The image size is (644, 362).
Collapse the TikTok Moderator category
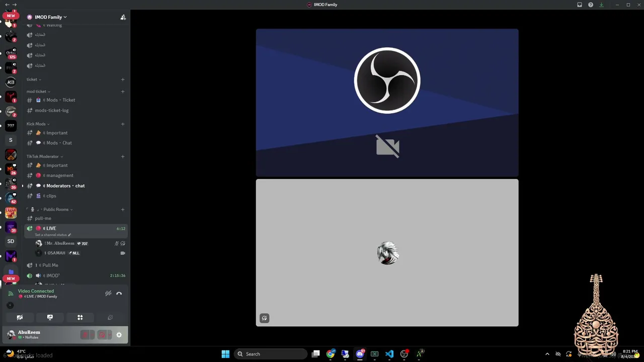(45, 156)
